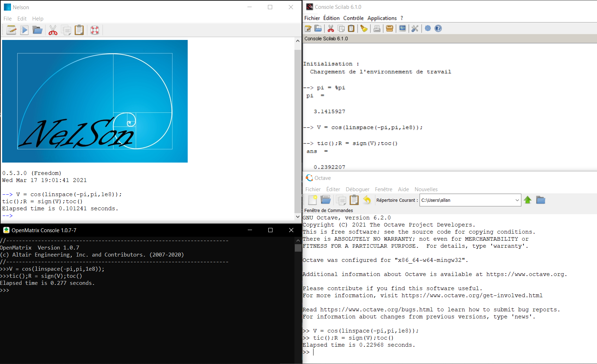The width and height of the screenshot is (597, 364).
Task: Open the Fichier menu in Scilab
Action: (312, 18)
